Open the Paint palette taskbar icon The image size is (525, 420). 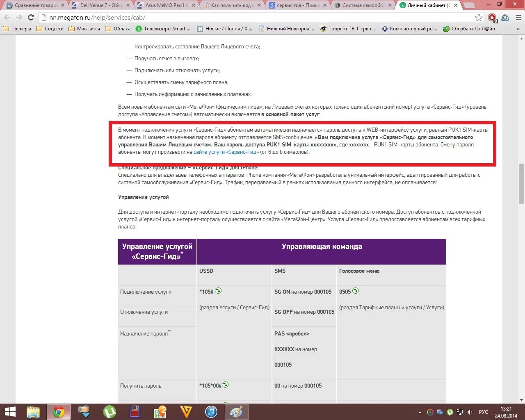point(236,412)
